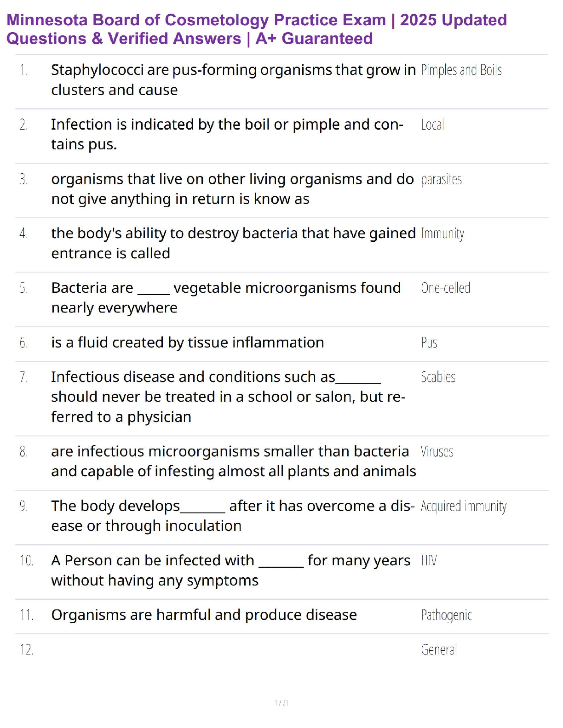Select the answer "Immunity"
This screenshot has width=563, height=728.
(442, 234)
